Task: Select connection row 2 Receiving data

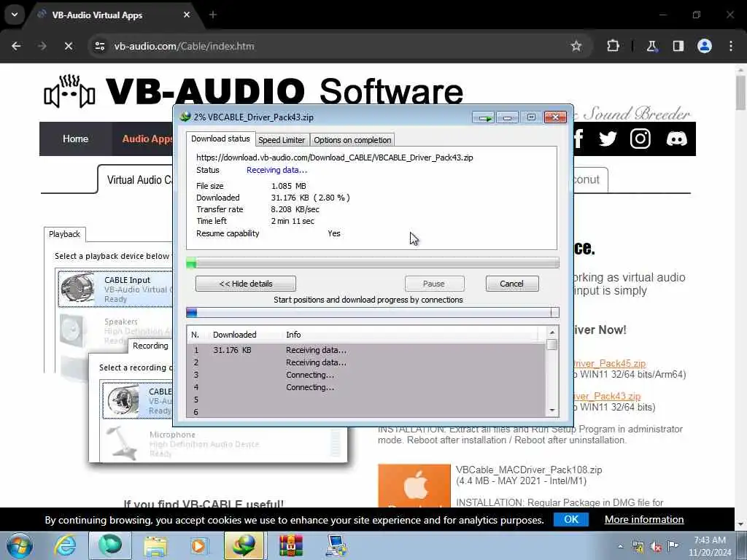Action: coord(366,362)
